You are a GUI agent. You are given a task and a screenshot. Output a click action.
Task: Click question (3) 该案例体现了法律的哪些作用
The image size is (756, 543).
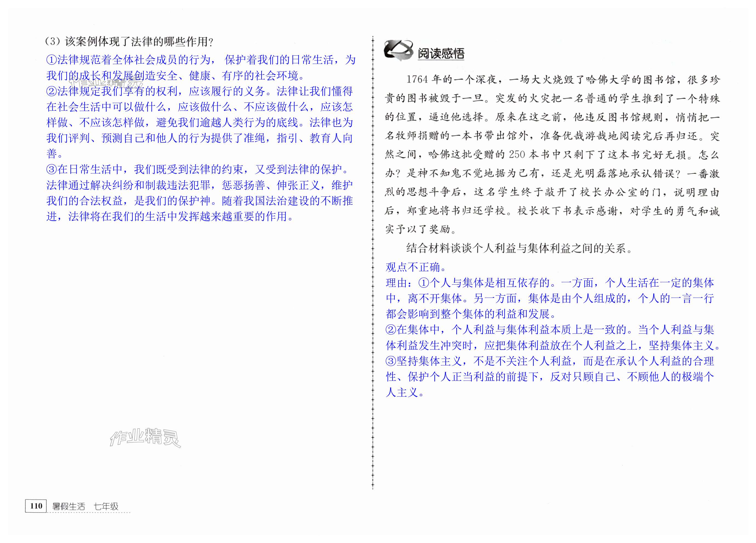coord(129,42)
